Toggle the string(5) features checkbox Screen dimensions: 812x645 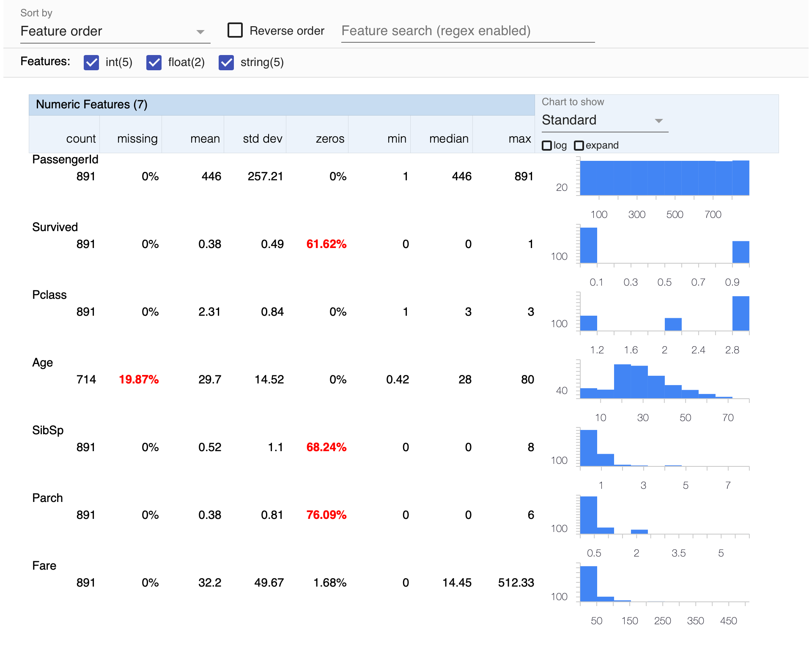pos(226,63)
